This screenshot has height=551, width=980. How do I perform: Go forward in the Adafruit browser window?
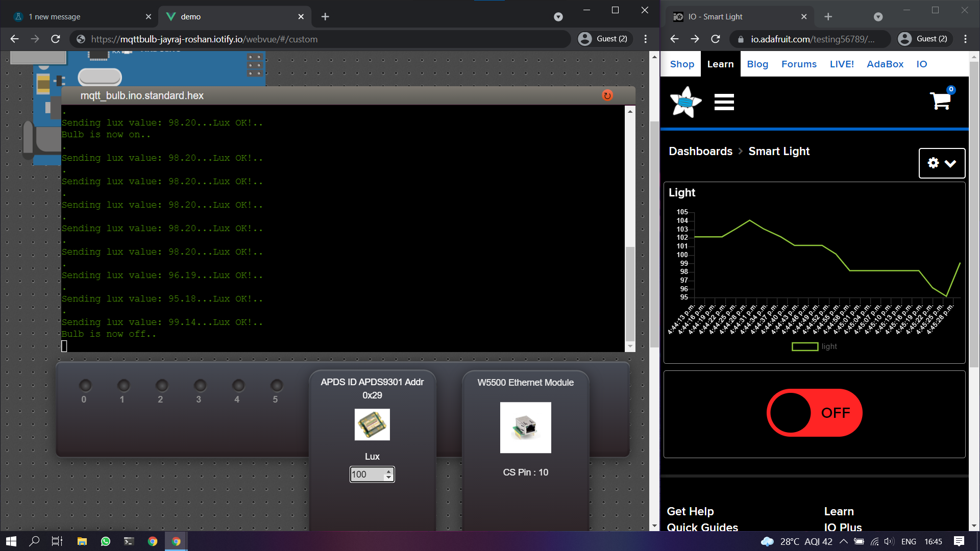[x=695, y=39]
